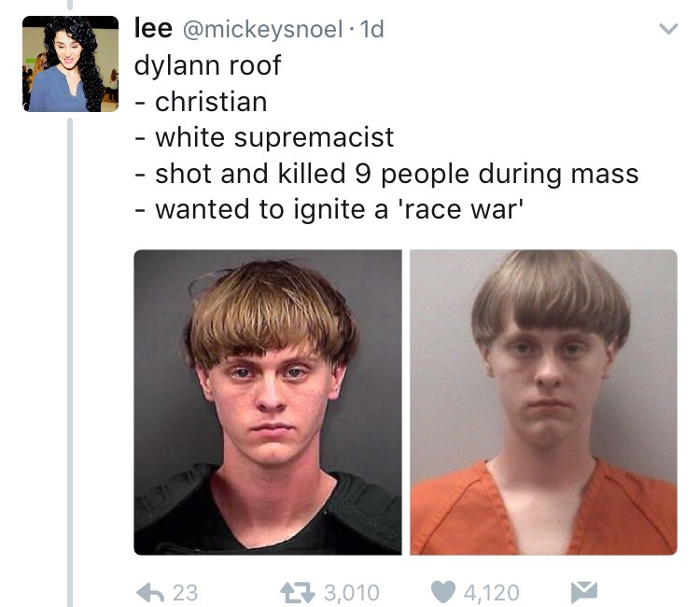Viewport: 700px width, 607px height.
Task: Click the "- christian" line of the tweet
Action: pos(201,102)
